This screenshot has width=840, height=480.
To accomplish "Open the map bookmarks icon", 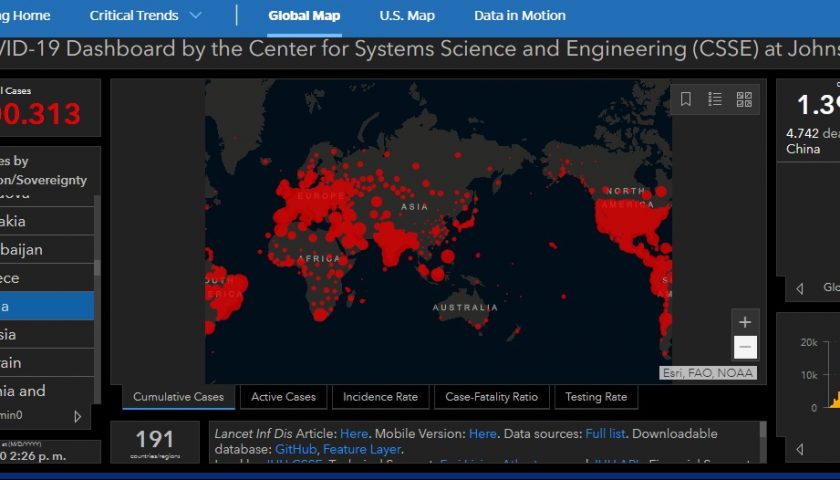I will click(686, 99).
